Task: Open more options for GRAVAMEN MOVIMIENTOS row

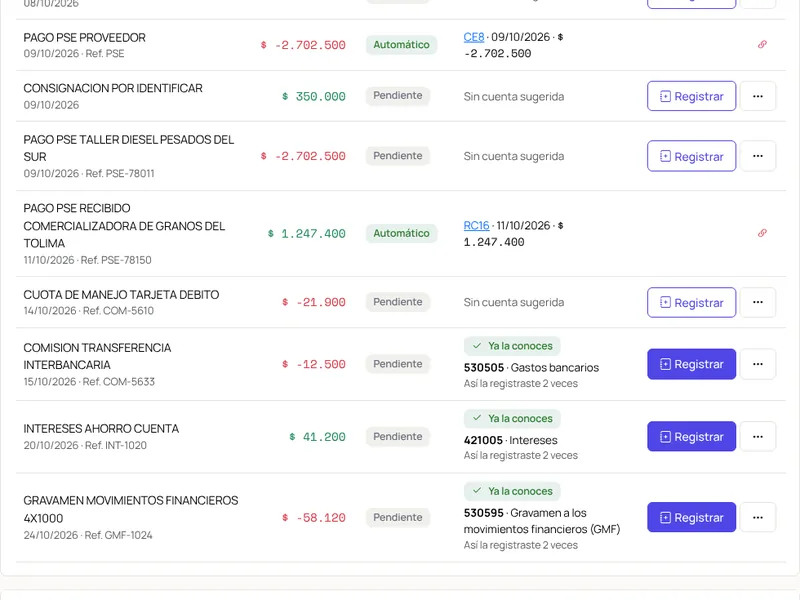Action: click(758, 517)
